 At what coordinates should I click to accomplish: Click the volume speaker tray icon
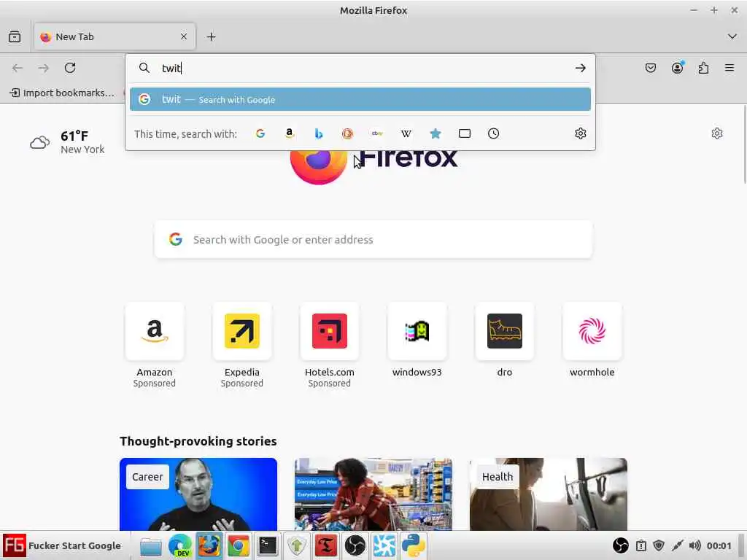695,545
